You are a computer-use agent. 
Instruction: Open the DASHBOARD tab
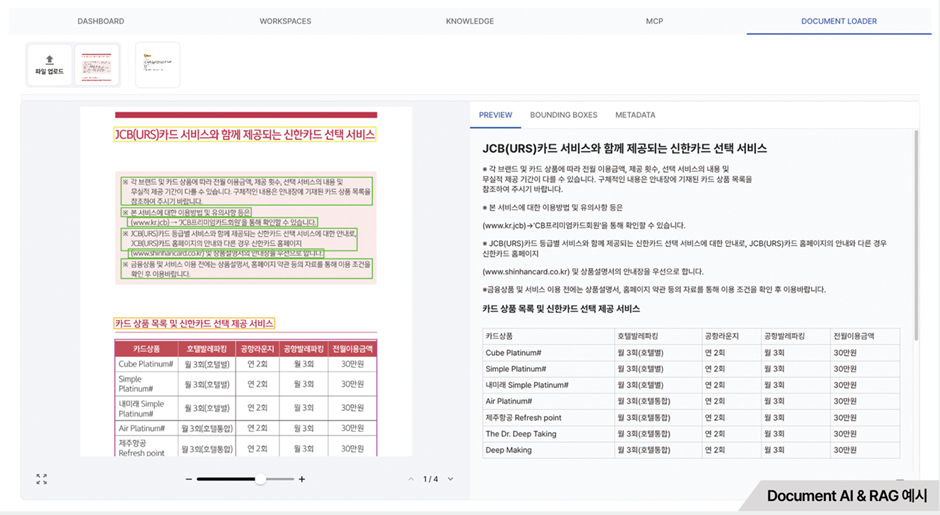(x=101, y=21)
